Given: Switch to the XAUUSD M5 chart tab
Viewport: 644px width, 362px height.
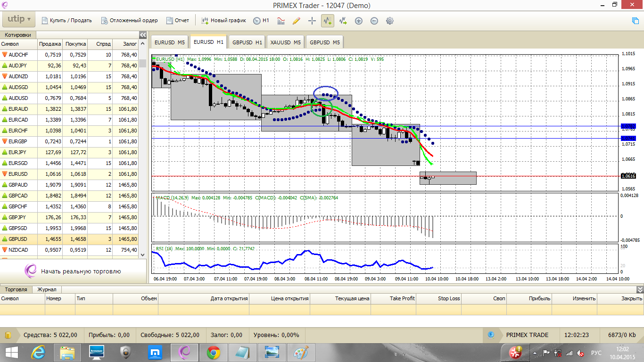Looking at the screenshot, I should 285,42.
